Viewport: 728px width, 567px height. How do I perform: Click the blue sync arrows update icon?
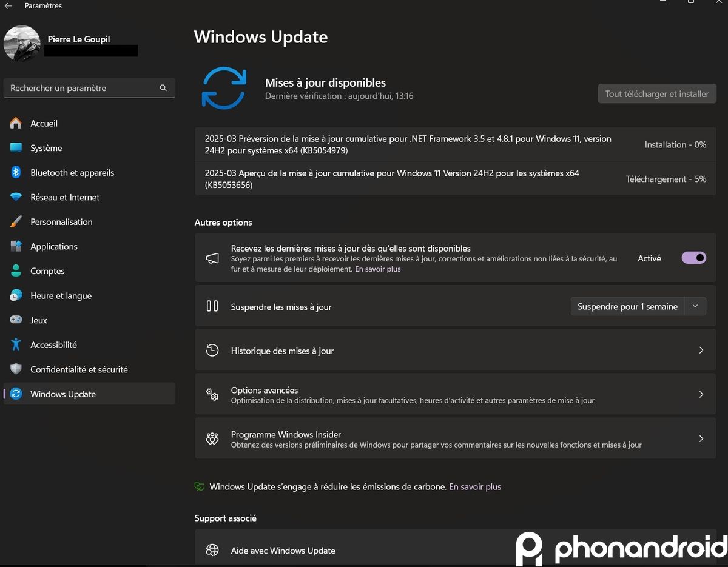pos(224,89)
